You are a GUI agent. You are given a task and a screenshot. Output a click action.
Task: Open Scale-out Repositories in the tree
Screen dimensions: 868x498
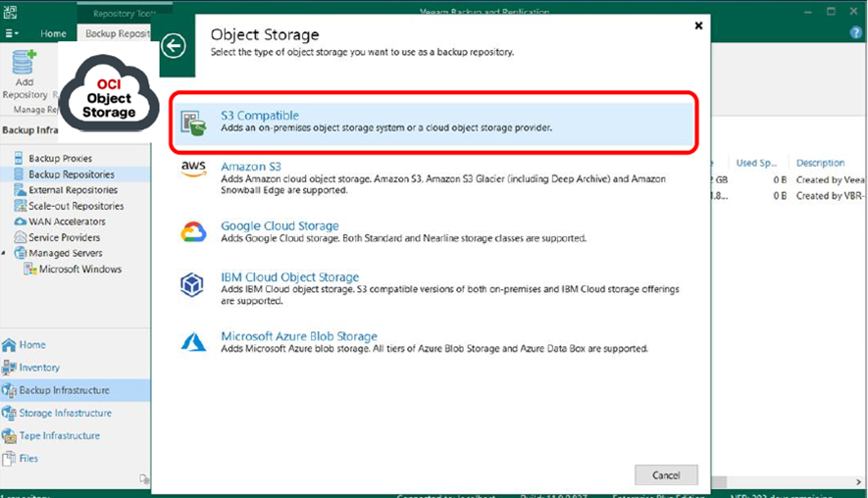[x=76, y=206]
